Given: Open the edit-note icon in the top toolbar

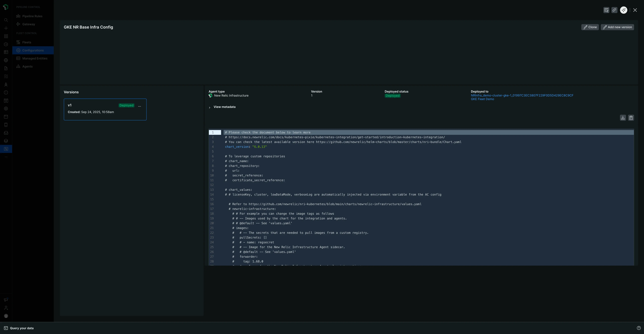Looking at the screenshot, I should (606, 10).
